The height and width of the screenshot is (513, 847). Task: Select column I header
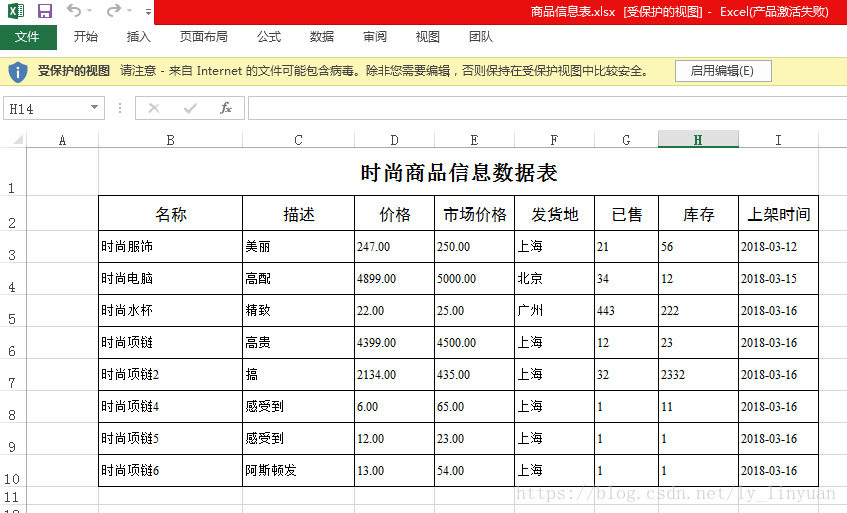[778, 140]
